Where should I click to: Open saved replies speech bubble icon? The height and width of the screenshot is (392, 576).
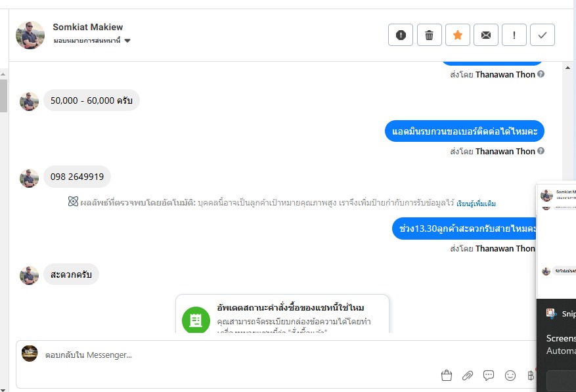coord(489,376)
